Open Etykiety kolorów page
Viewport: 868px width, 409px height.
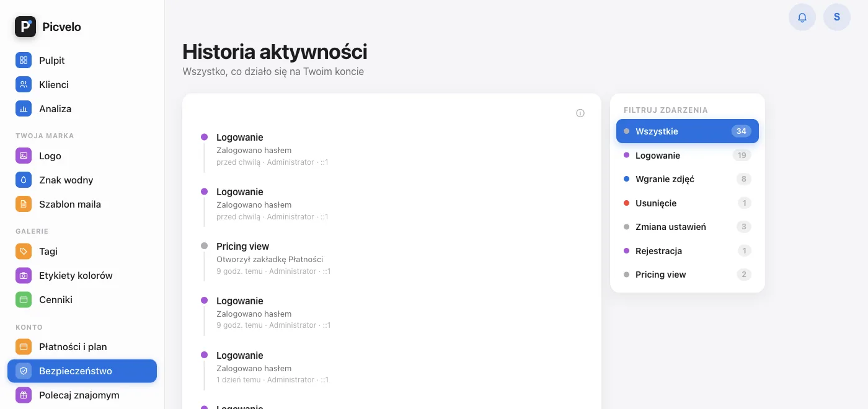82,275
